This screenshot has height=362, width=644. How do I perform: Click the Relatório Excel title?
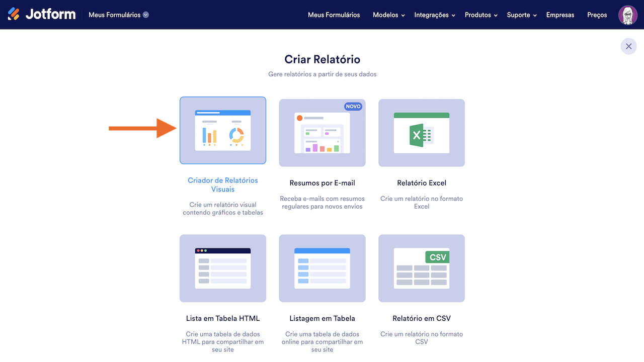[x=422, y=183]
